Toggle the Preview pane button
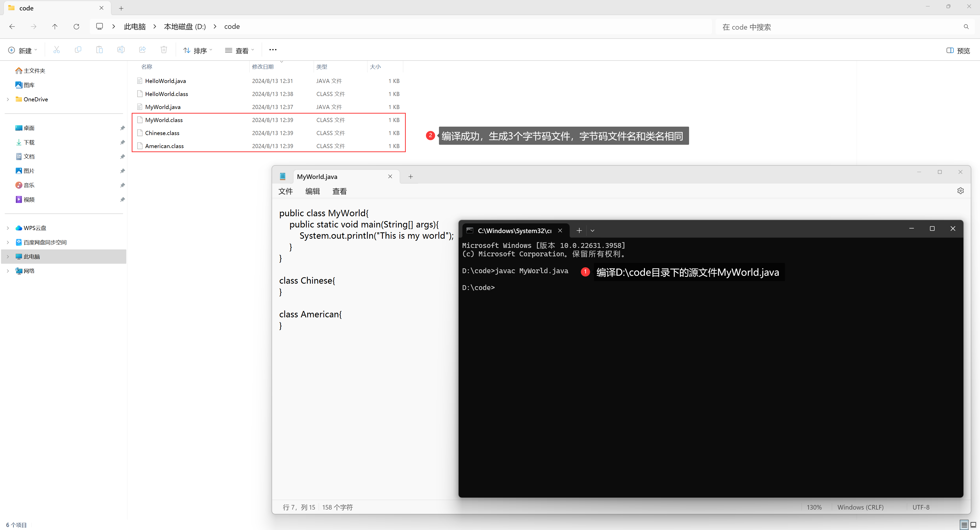This screenshot has height=530, width=980. pyautogui.click(x=958, y=51)
